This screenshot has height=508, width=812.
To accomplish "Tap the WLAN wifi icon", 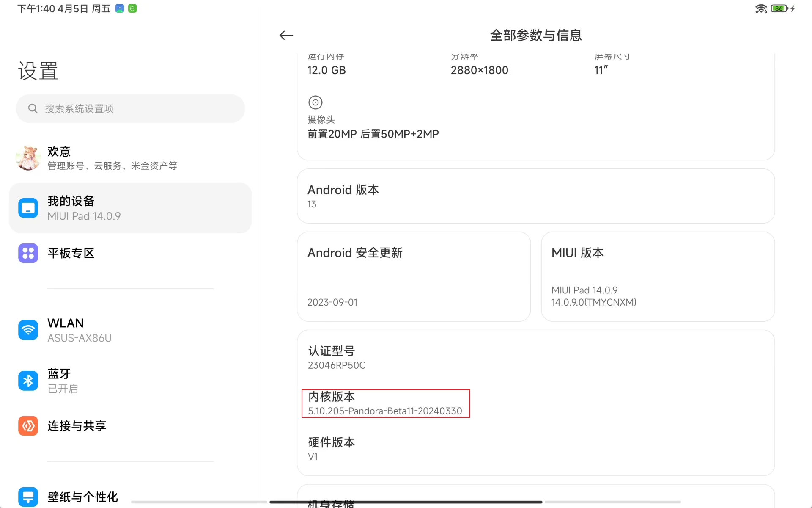I will tap(28, 330).
